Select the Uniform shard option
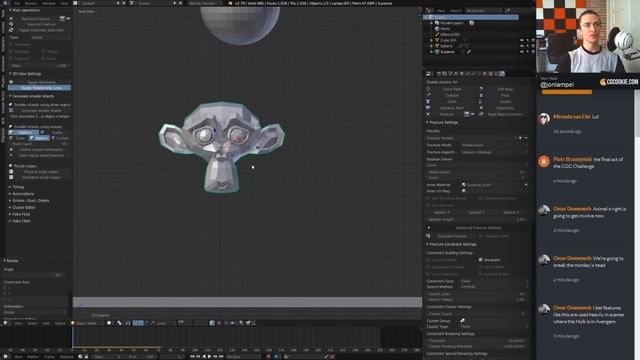 24,132
